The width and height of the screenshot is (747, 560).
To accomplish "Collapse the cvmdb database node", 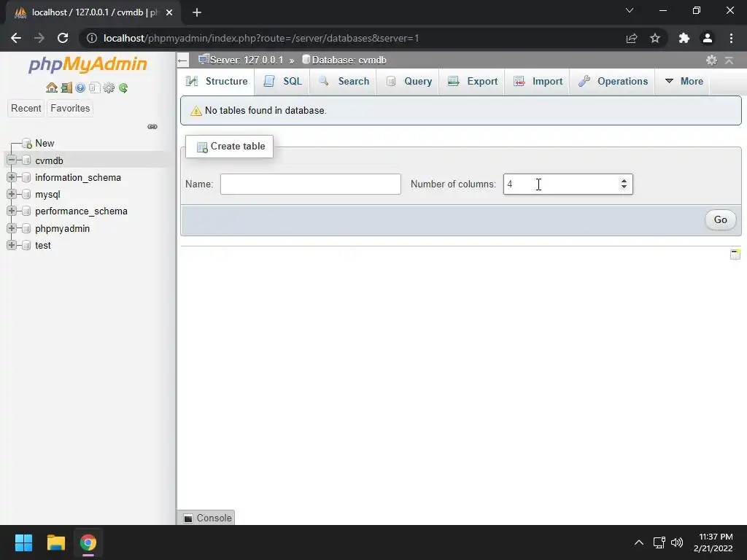I will (12, 160).
